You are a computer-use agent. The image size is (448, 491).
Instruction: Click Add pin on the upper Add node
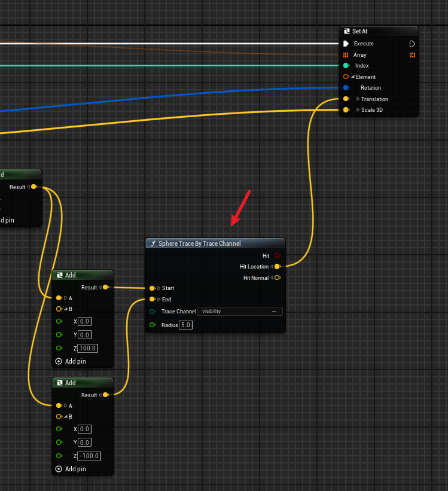point(71,361)
